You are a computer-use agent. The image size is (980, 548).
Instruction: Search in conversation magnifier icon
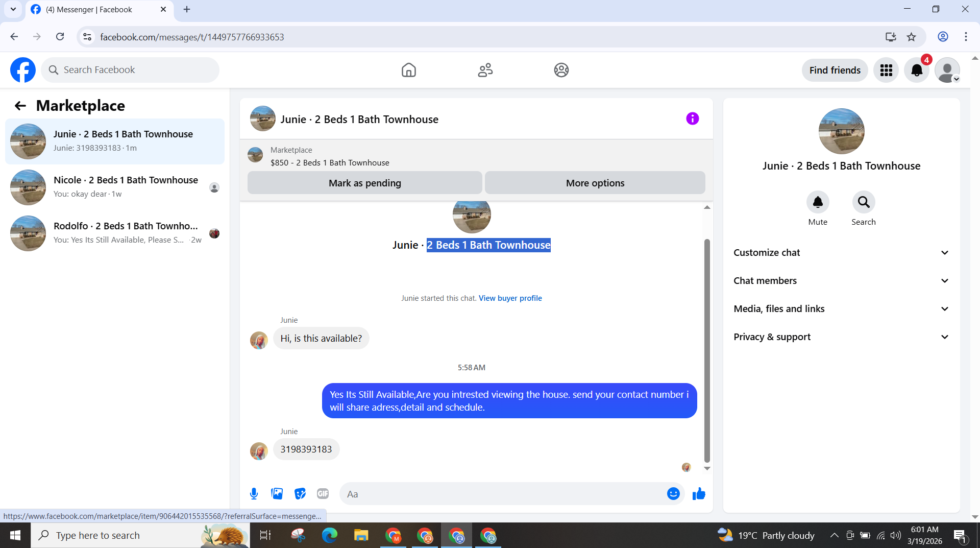864,202
